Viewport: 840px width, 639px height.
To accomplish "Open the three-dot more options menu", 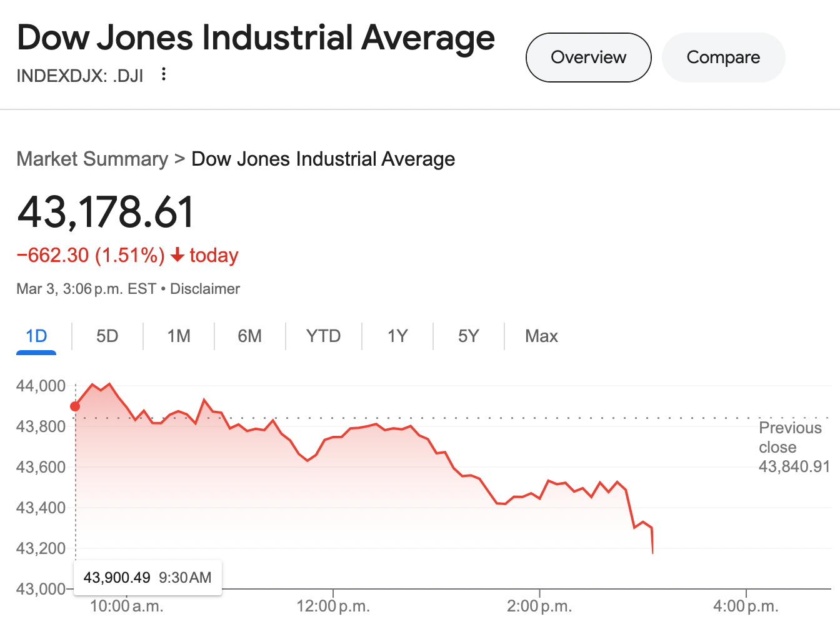I will point(164,74).
